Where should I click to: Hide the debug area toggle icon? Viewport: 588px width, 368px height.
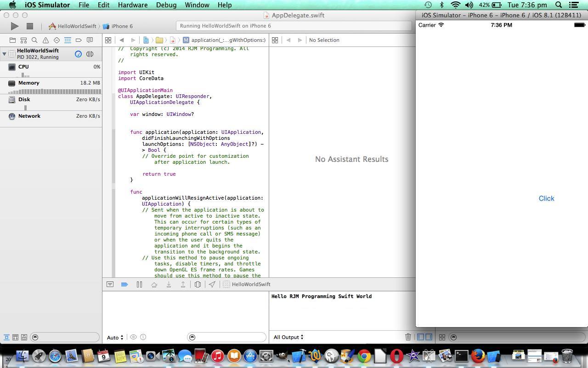click(110, 284)
